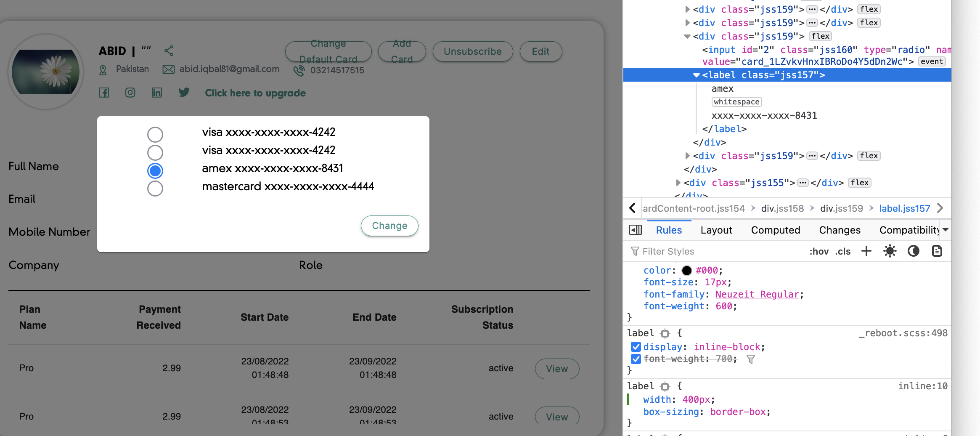Click the Change button in dialog
Image resolution: width=980 pixels, height=436 pixels.
(x=389, y=226)
